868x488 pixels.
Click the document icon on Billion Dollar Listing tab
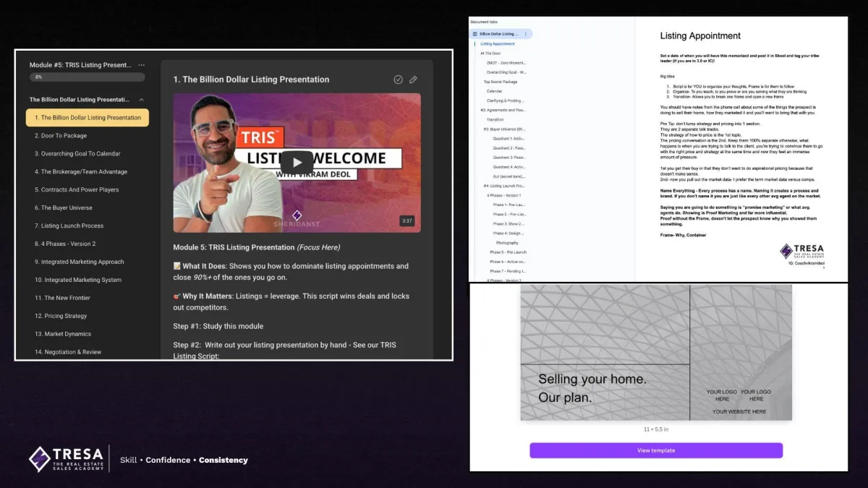(x=475, y=34)
